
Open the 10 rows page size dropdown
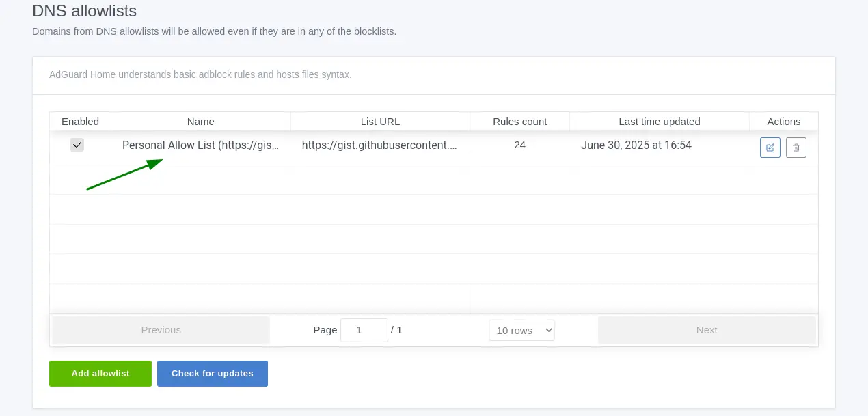(521, 330)
